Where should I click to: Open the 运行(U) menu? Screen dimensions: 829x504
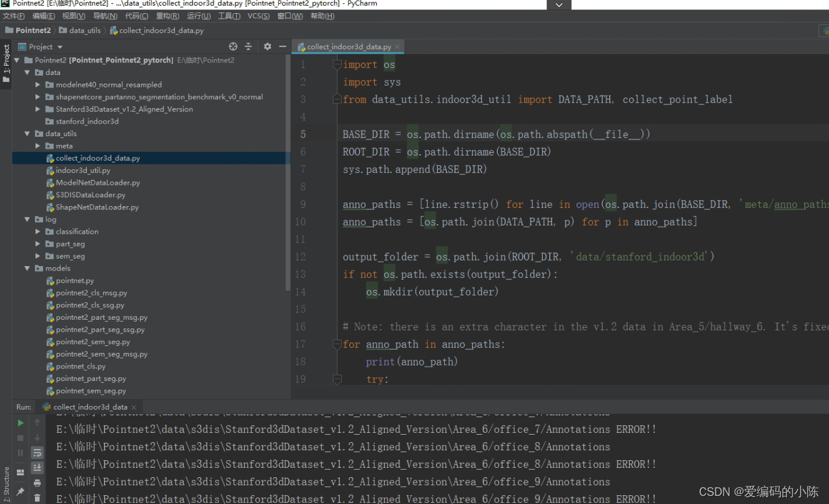coord(199,16)
